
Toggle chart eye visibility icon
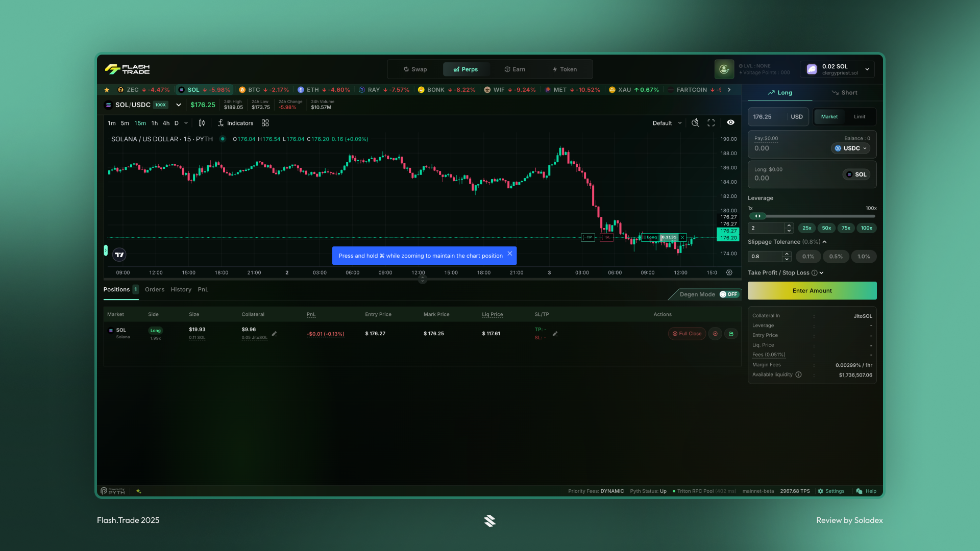pyautogui.click(x=730, y=122)
